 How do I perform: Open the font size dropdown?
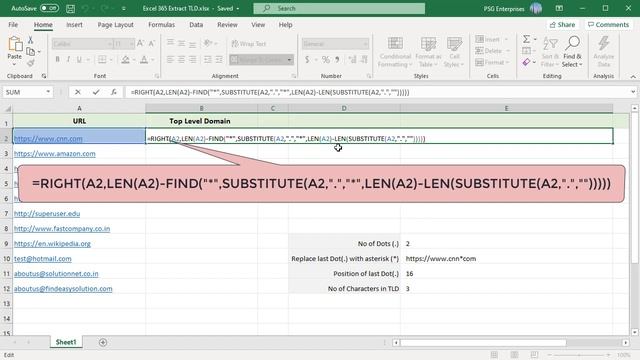click(x=131, y=44)
